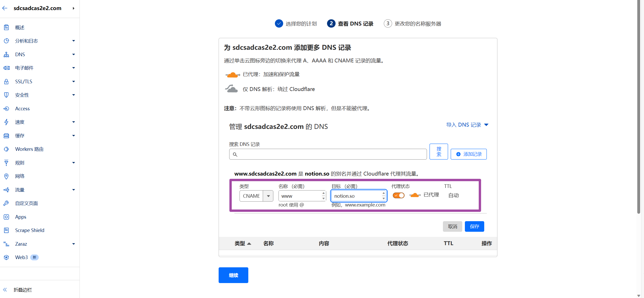Click 折叠边栏 to collapse the sidebar
This screenshot has width=644, height=298.
point(23,290)
